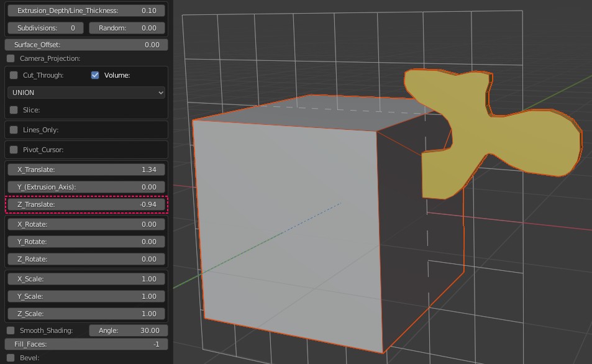Uncheck the Volume checkbox
Screen dimensions: 592x364
(x=95, y=75)
